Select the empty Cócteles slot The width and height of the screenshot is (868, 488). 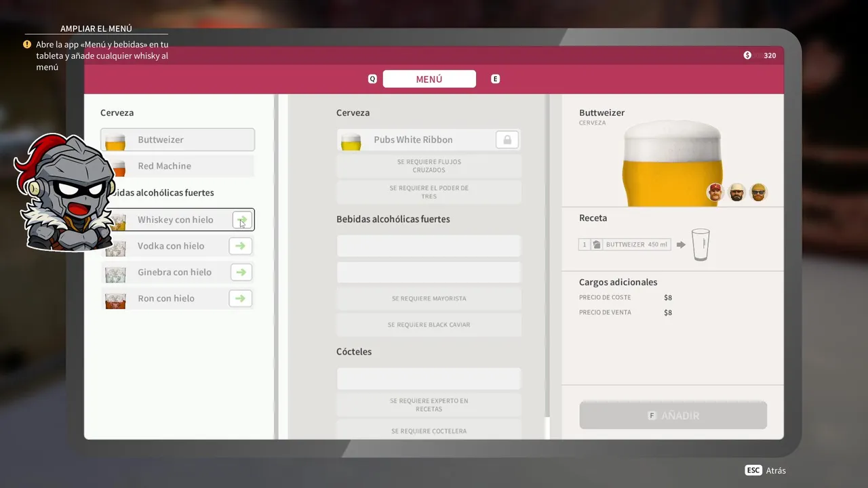pyautogui.click(x=429, y=379)
